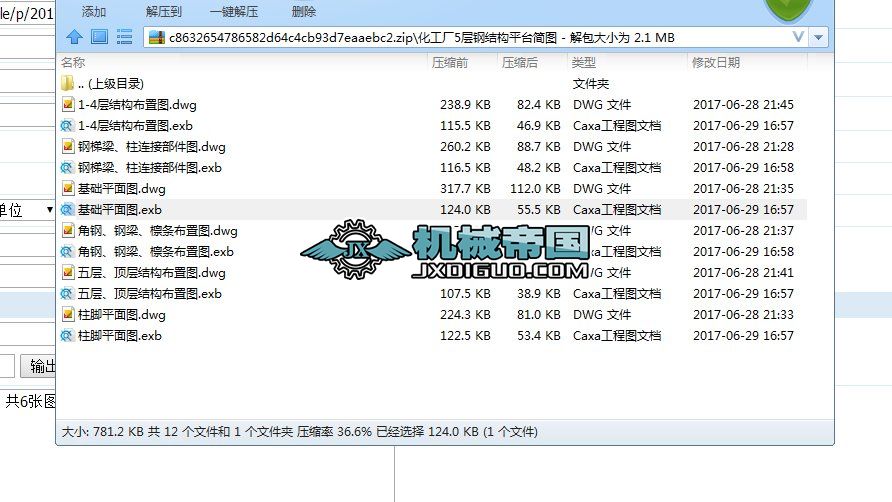Click the date 2017-06-28 21:45
This screenshot has width=892, height=502.
[x=743, y=105]
